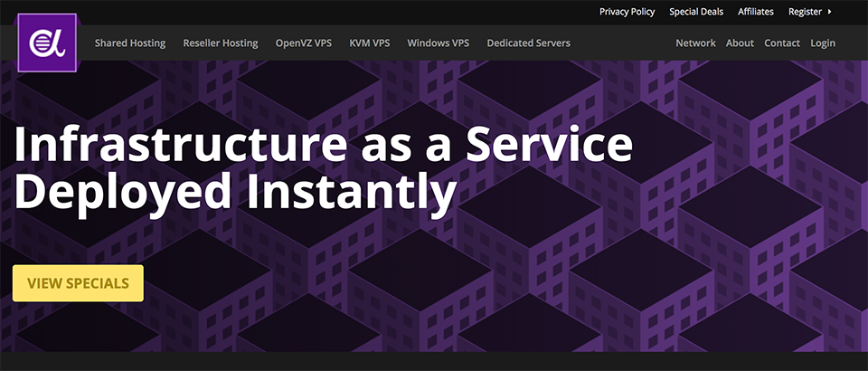Open the Privacy Policy link
Image resolution: width=868 pixels, height=371 pixels.
627,12
